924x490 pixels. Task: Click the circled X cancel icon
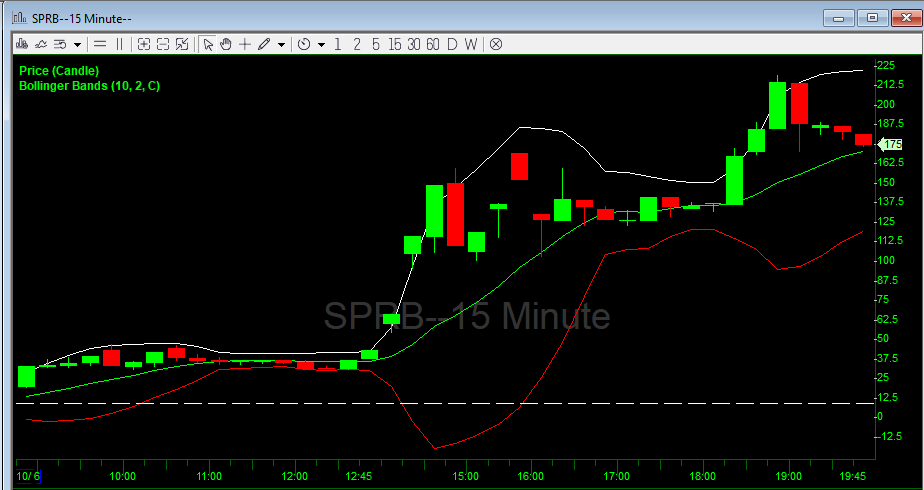495,44
